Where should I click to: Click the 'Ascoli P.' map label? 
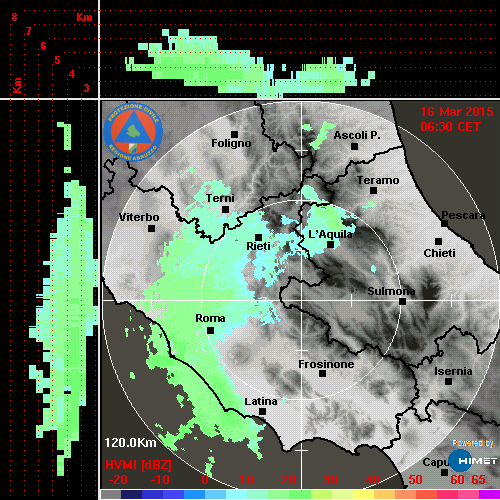point(357,135)
